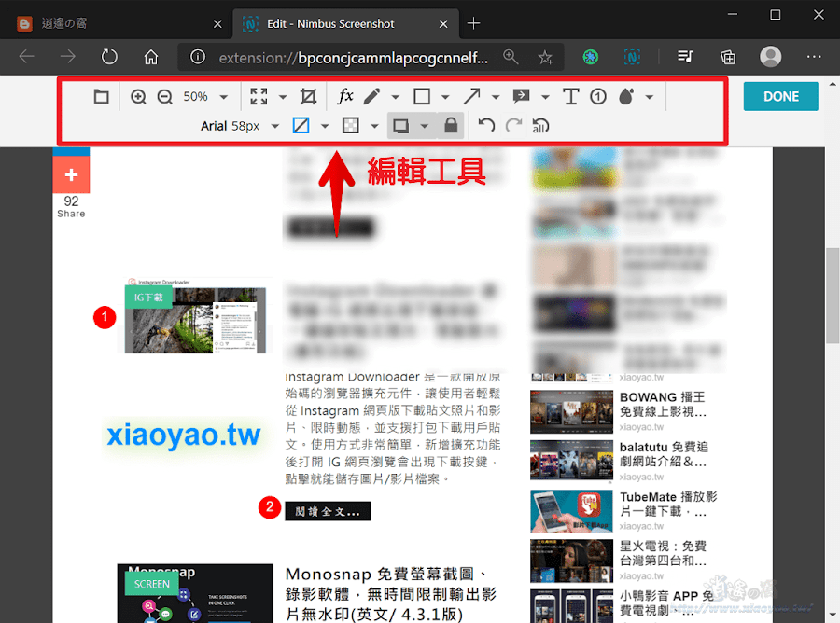
Task: Expand the note tool dropdown arrow
Action: click(x=545, y=97)
